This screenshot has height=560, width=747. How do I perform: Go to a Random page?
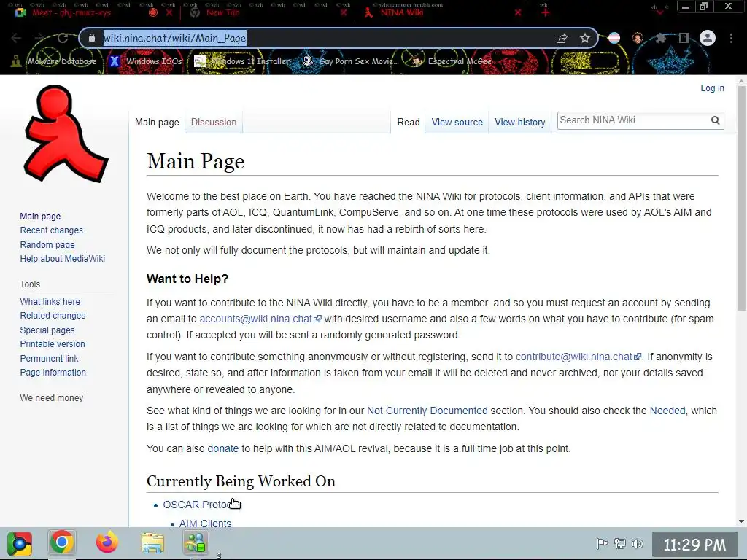47,245
